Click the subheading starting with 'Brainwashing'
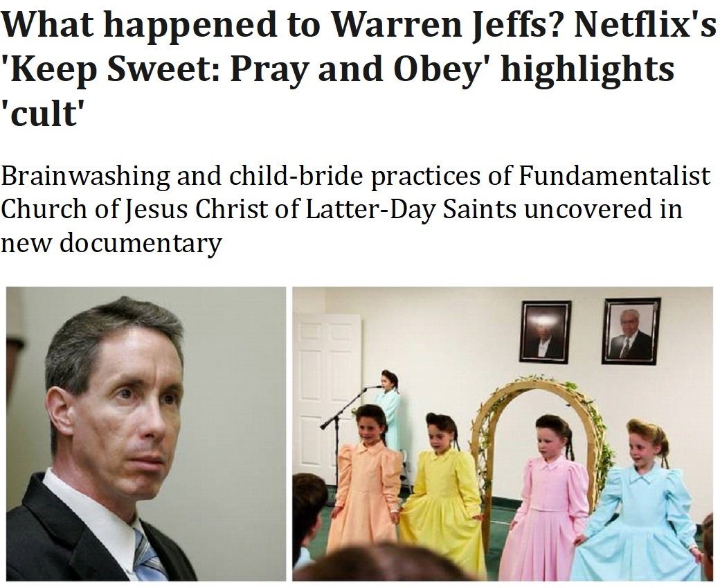720x588 pixels. coord(355,209)
